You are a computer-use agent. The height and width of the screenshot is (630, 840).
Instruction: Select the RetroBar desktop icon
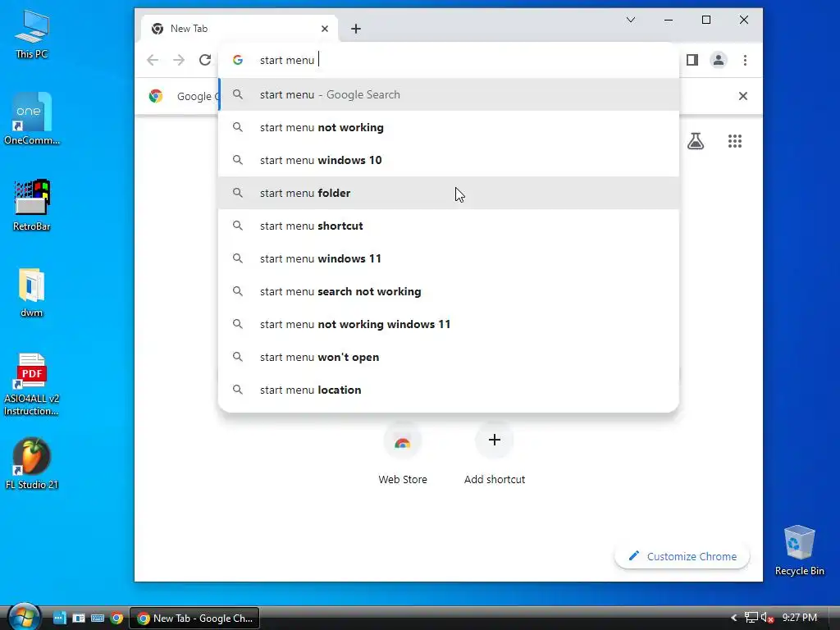(x=32, y=205)
